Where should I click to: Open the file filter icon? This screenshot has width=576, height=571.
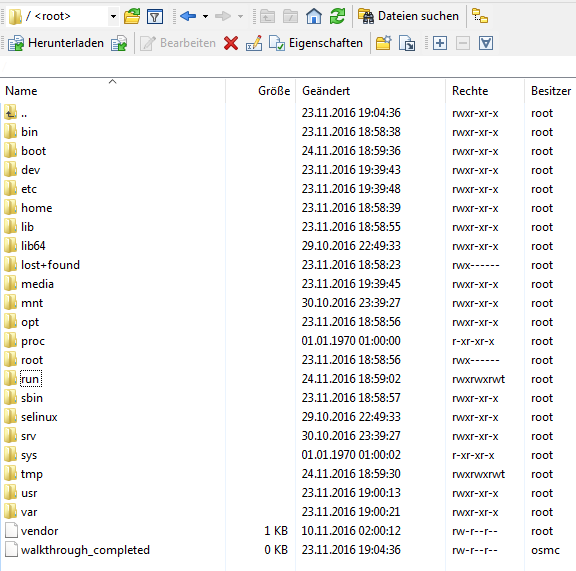coord(155,16)
